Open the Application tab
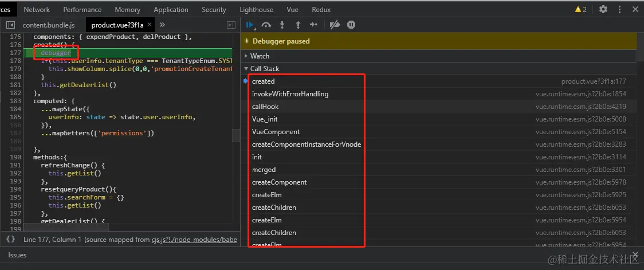Image resolution: width=644 pixels, height=270 pixels. click(x=171, y=9)
